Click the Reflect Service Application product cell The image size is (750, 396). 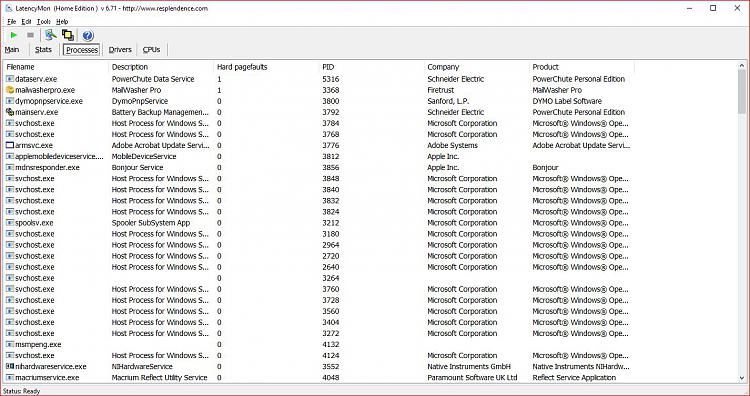click(574, 377)
